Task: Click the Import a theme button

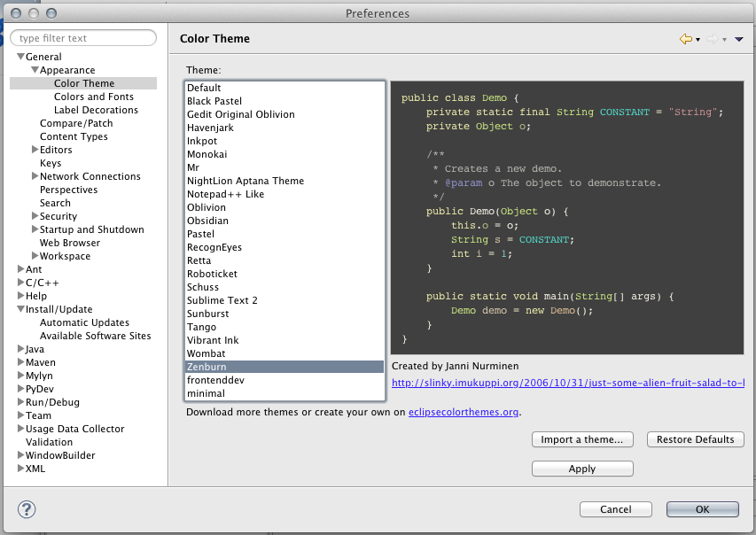Action: point(582,439)
